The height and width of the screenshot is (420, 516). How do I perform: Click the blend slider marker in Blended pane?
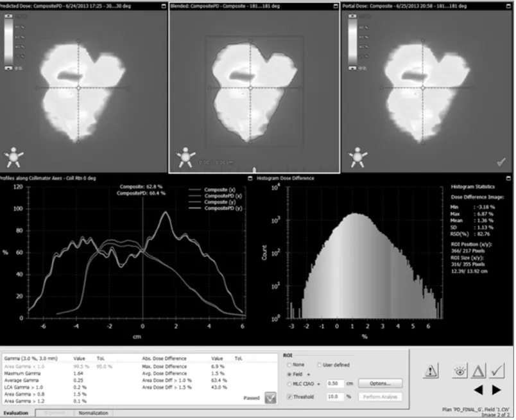click(254, 170)
